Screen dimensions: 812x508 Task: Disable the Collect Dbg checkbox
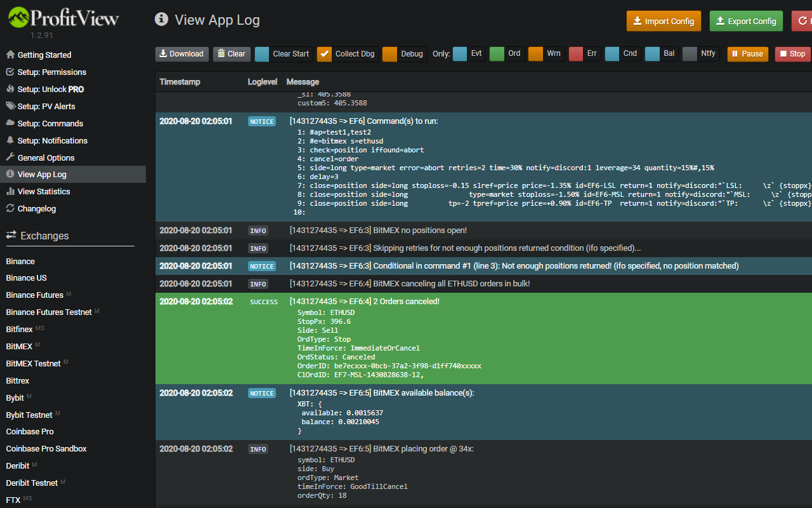coord(324,54)
